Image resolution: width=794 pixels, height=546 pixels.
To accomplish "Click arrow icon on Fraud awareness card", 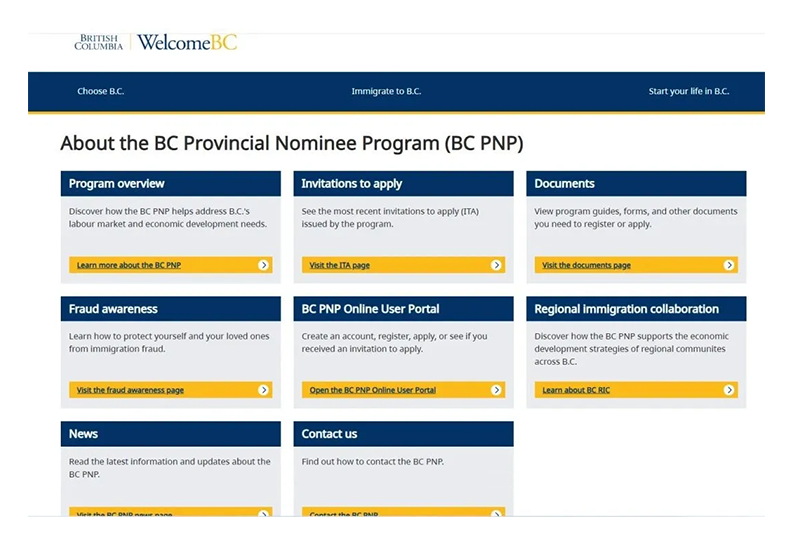I will [x=264, y=390].
